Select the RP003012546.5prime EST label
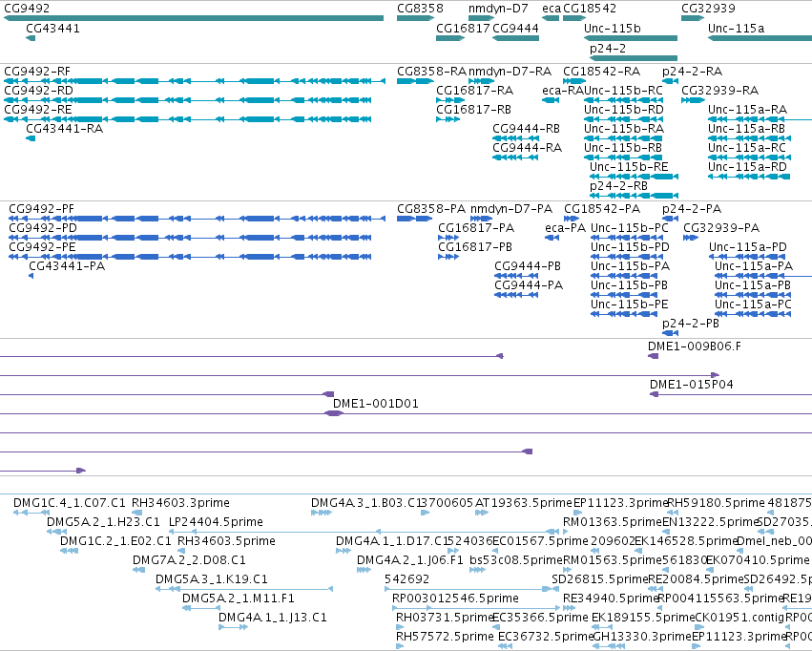 click(x=455, y=598)
